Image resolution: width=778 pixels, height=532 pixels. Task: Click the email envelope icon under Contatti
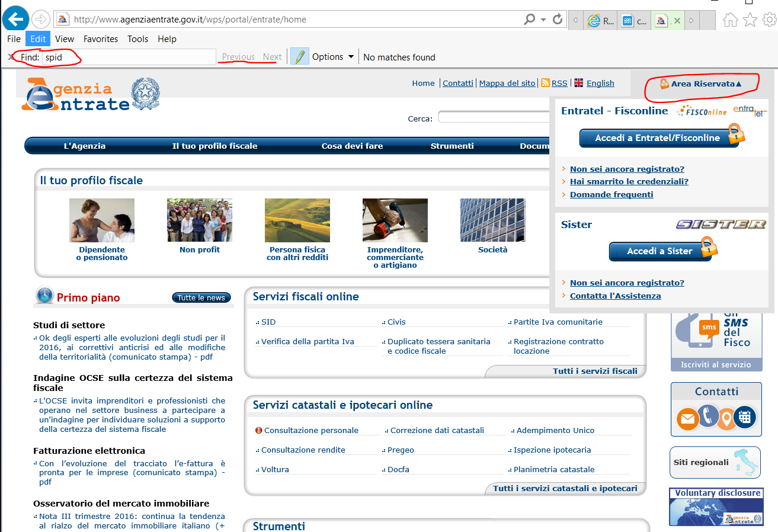pyautogui.click(x=688, y=419)
